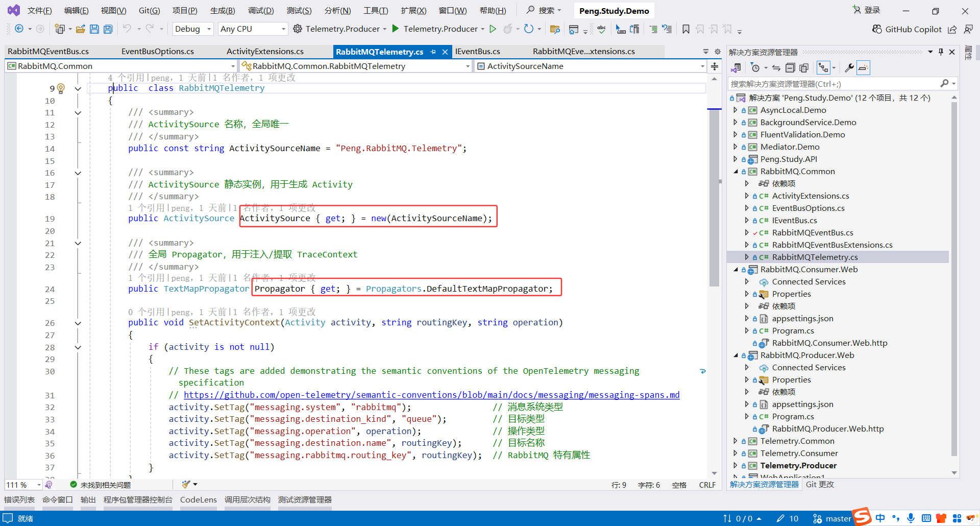Toggle show all files in Solution Explorer
The width and height of the screenshot is (980, 526).
point(804,67)
